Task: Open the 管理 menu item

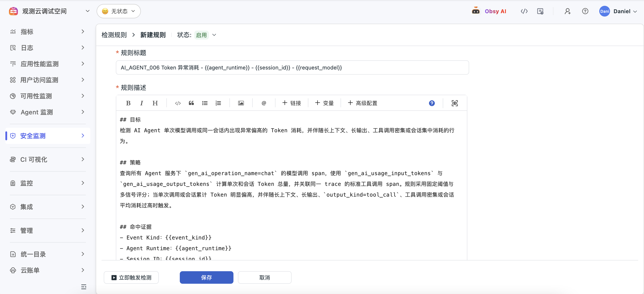Action: pos(48,230)
